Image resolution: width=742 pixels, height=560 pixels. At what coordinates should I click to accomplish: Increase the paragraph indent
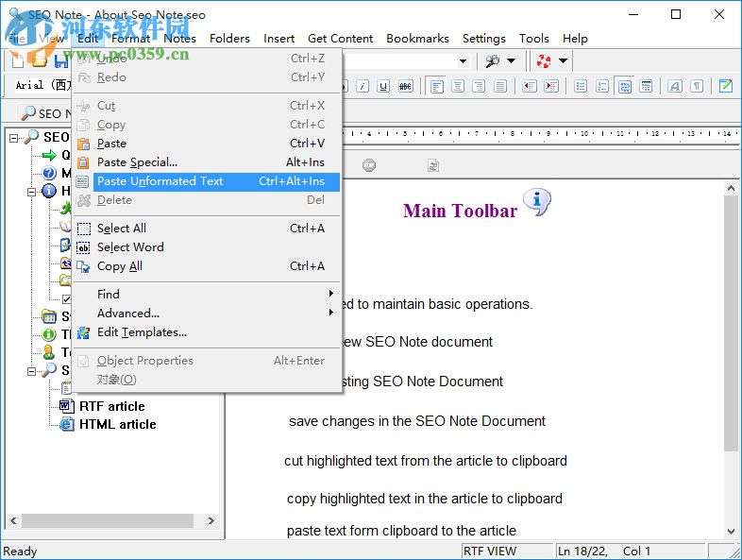pyautogui.click(x=550, y=86)
